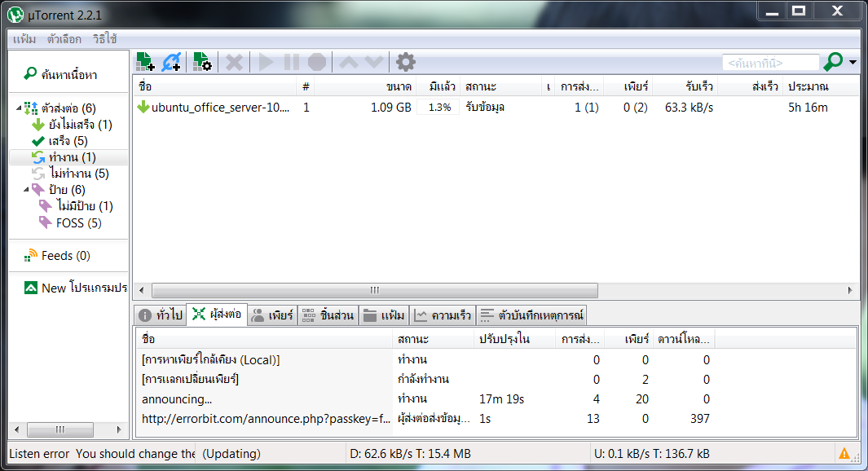Click torrent list scroll left arrow
The image size is (868, 471).
point(142,290)
